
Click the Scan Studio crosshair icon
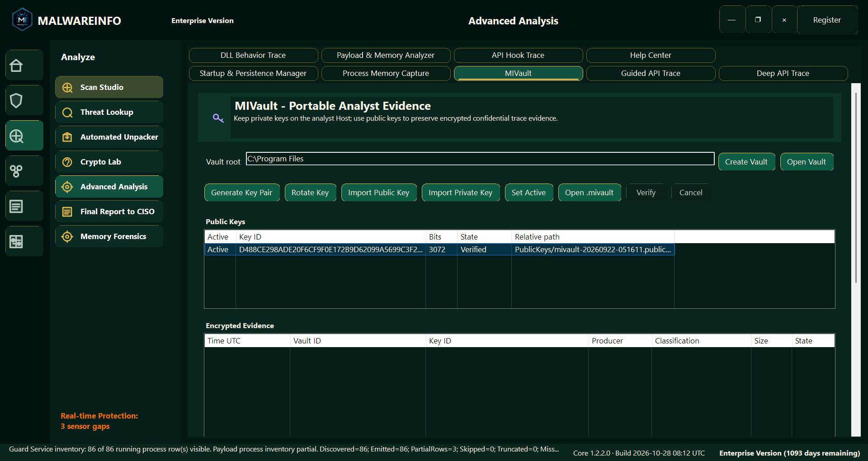[x=67, y=88]
